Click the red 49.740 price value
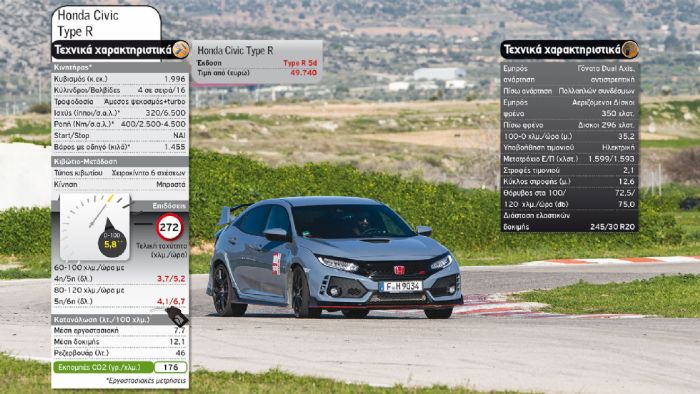 304,72
